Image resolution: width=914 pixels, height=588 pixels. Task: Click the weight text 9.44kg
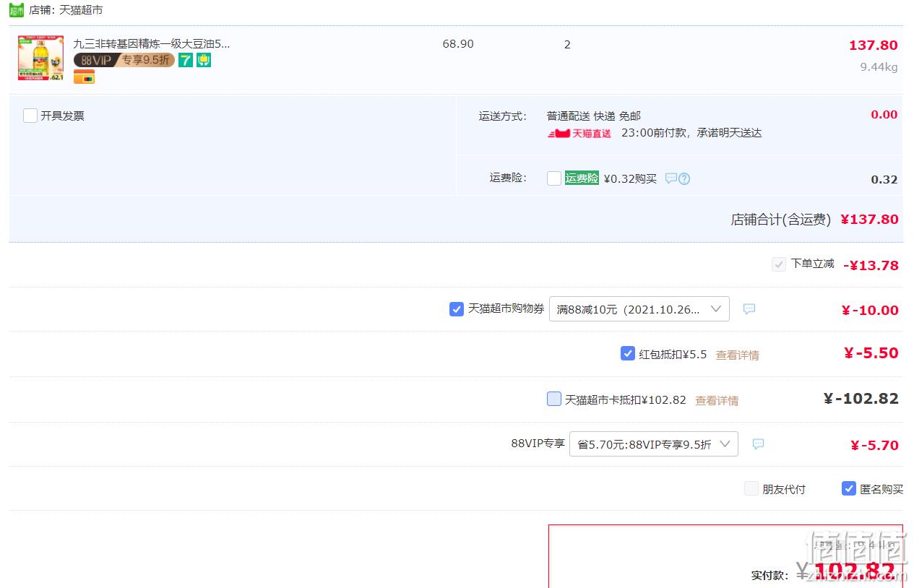click(x=879, y=67)
